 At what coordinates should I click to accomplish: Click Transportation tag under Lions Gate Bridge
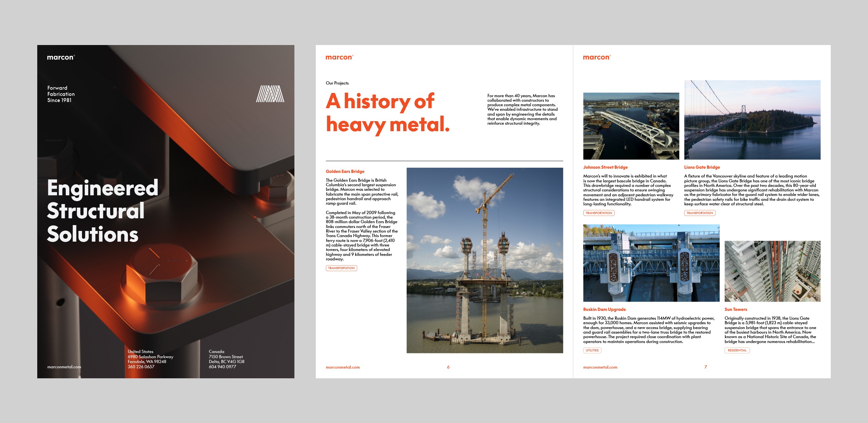coord(700,213)
